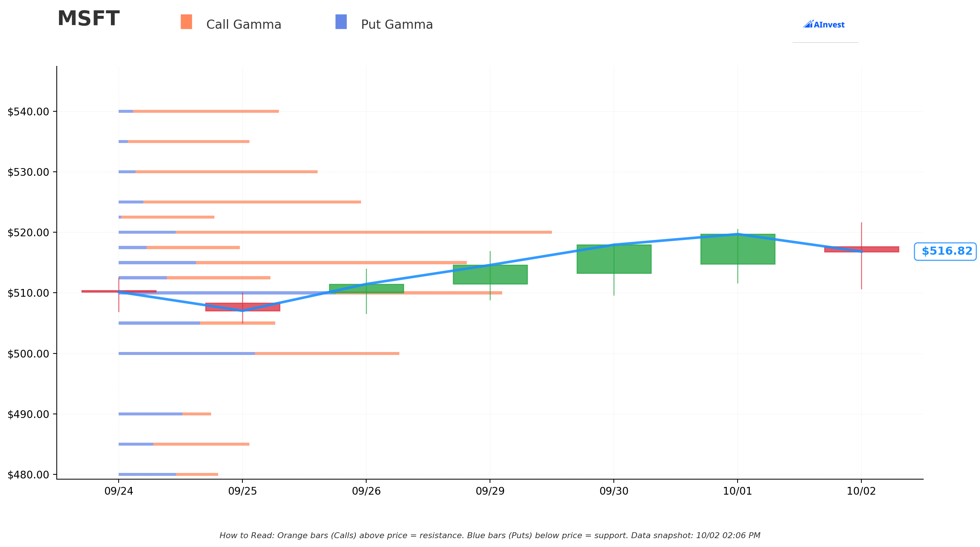The width and height of the screenshot is (980, 547).
Task: Click the $480.00 price axis label
Action: pos(28,475)
